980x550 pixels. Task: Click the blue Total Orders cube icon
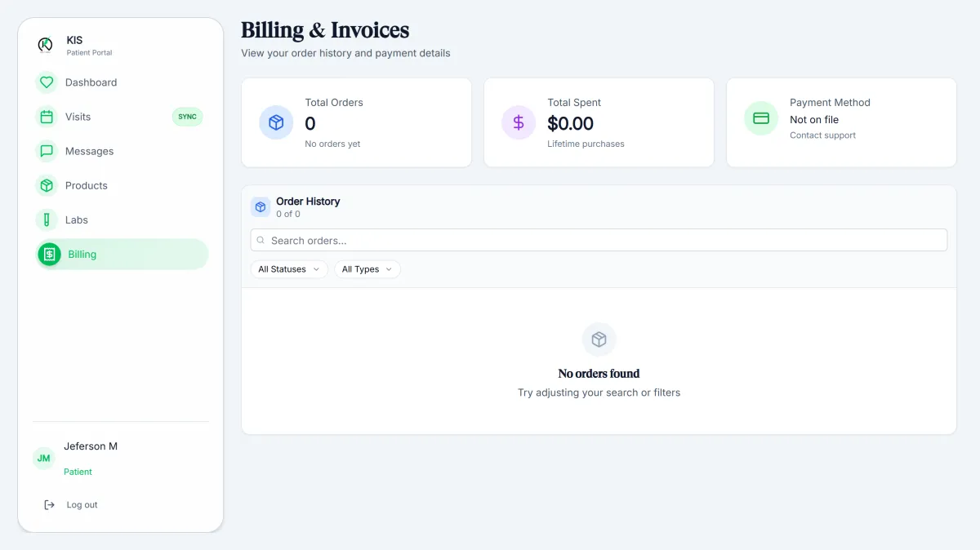pyautogui.click(x=276, y=122)
